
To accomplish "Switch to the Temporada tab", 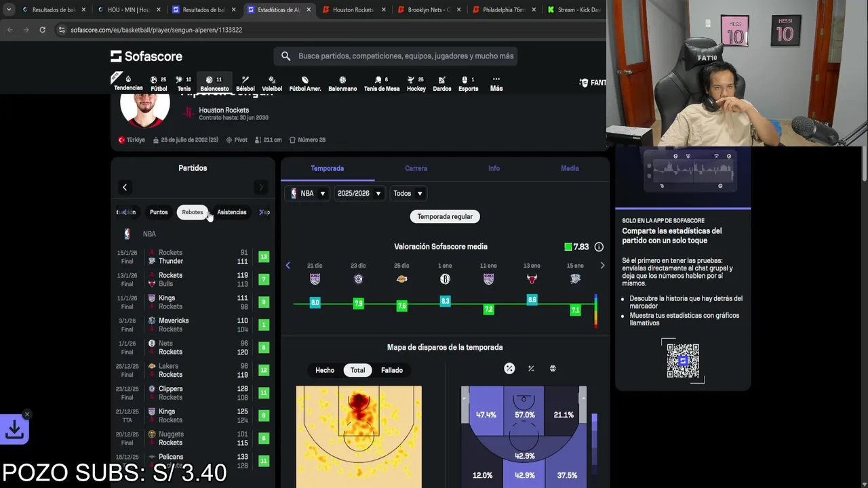I will (328, 168).
